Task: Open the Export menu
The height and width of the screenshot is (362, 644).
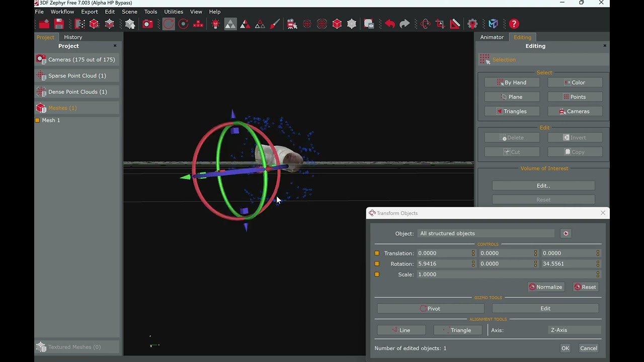Action: tap(90, 12)
